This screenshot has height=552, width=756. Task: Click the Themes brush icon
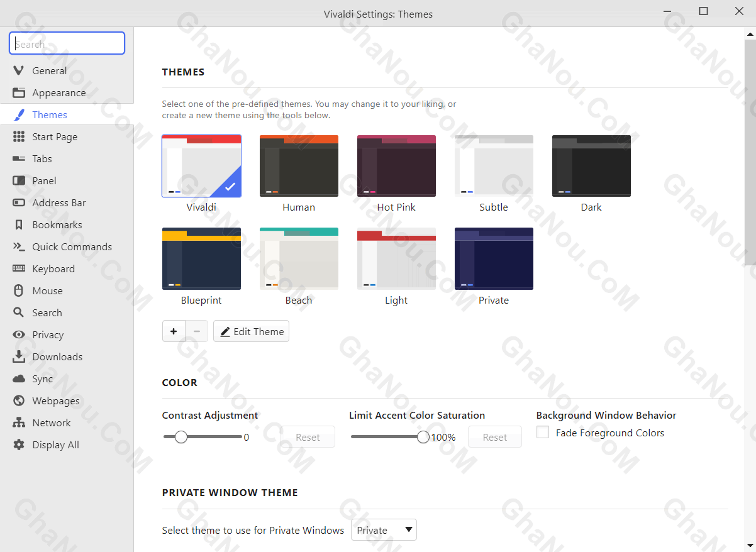click(19, 114)
